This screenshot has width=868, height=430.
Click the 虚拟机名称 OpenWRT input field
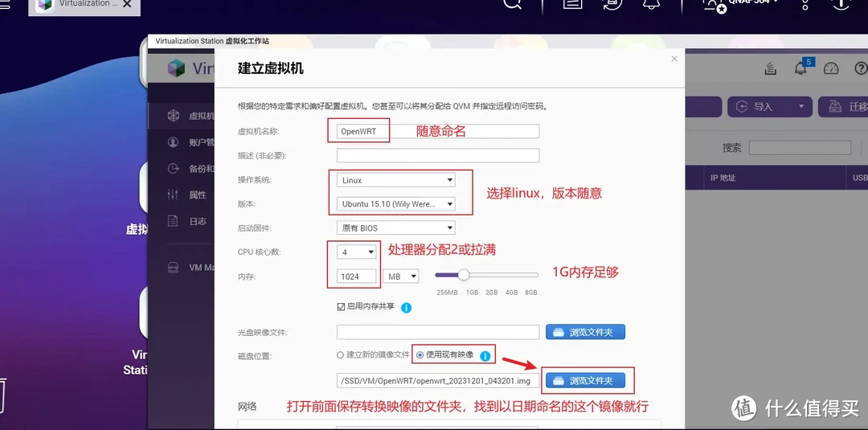coord(438,131)
